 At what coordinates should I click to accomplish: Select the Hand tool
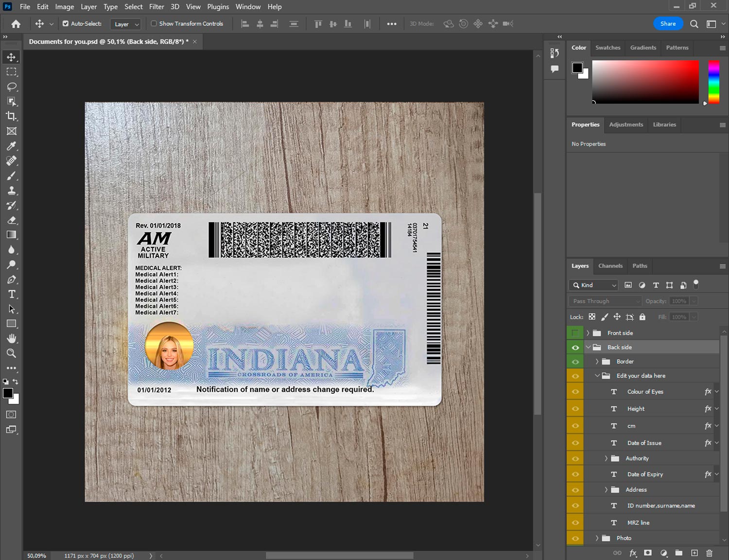pyautogui.click(x=11, y=338)
